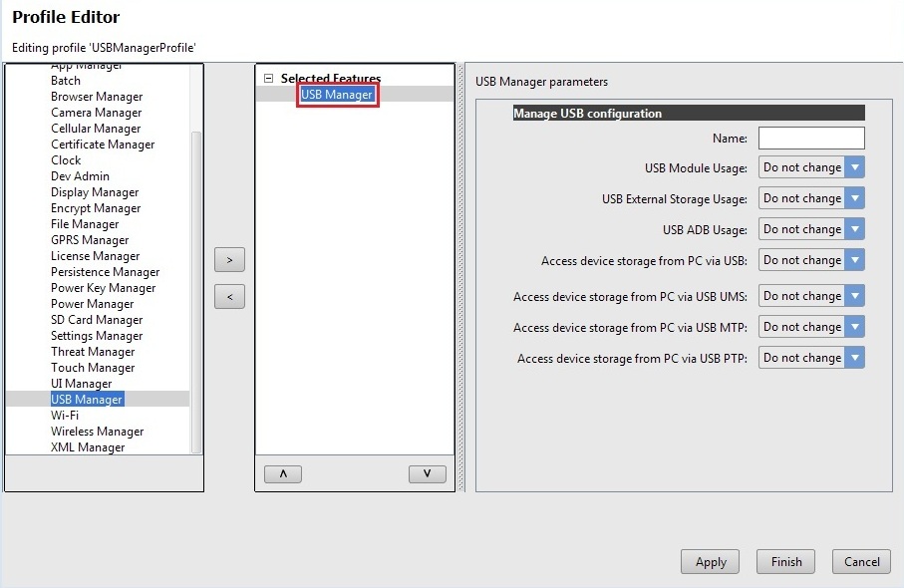Click the feature list vertical scrollbar
The image size is (904, 588).
[196, 289]
